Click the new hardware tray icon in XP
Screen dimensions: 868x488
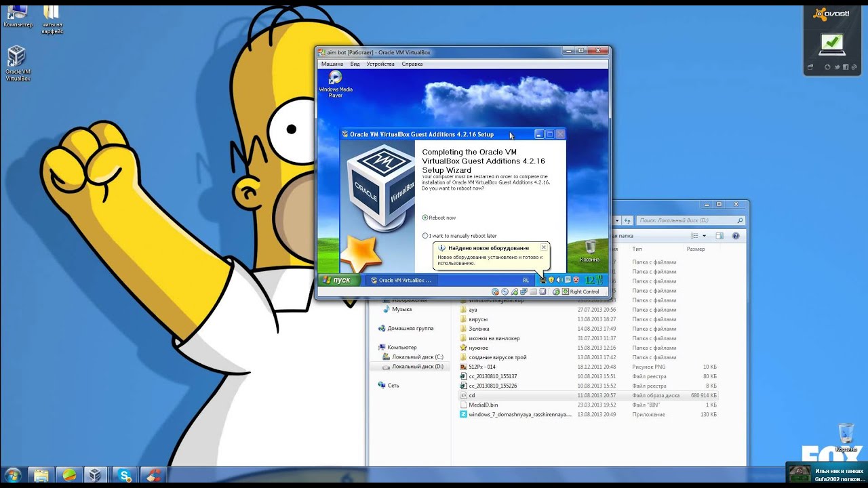[x=542, y=280]
